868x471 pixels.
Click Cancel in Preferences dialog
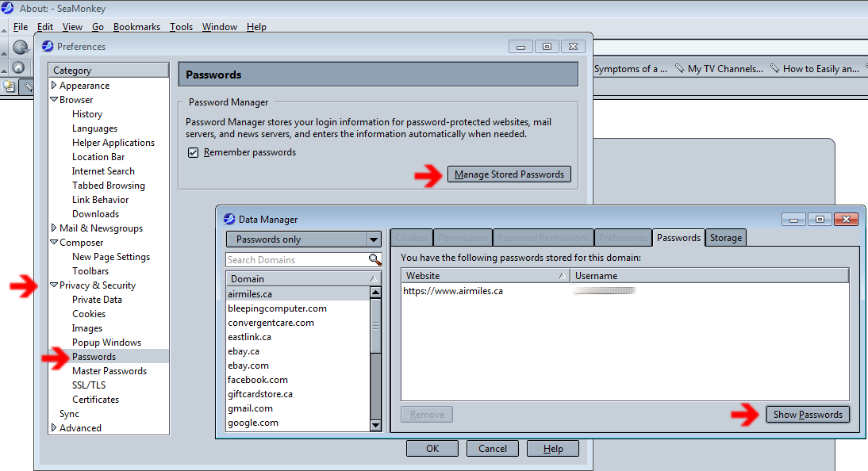click(x=492, y=448)
